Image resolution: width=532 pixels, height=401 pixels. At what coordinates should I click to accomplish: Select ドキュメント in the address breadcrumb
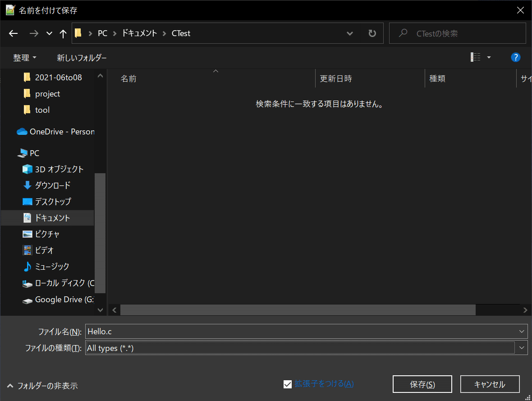pyautogui.click(x=139, y=33)
